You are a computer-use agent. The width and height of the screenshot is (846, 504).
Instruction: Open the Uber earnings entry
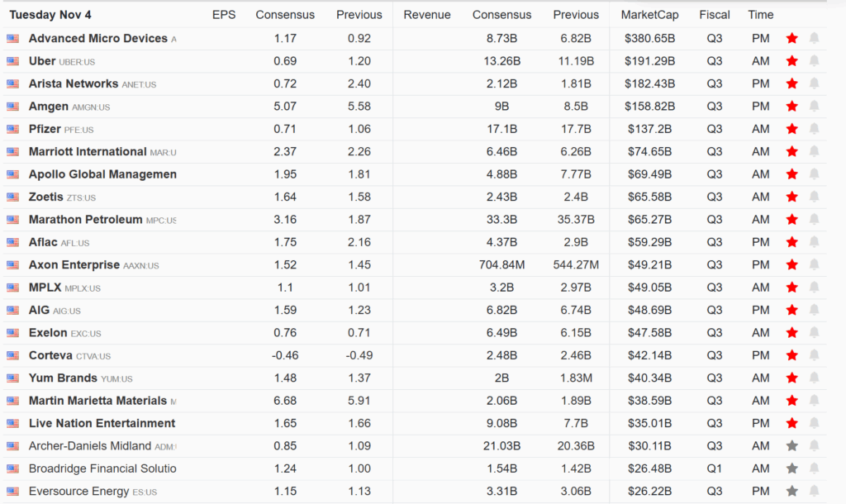pyautogui.click(x=43, y=61)
